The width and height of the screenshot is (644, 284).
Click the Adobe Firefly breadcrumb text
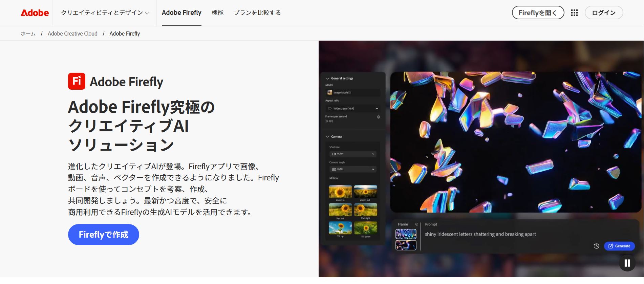tap(125, 34)
